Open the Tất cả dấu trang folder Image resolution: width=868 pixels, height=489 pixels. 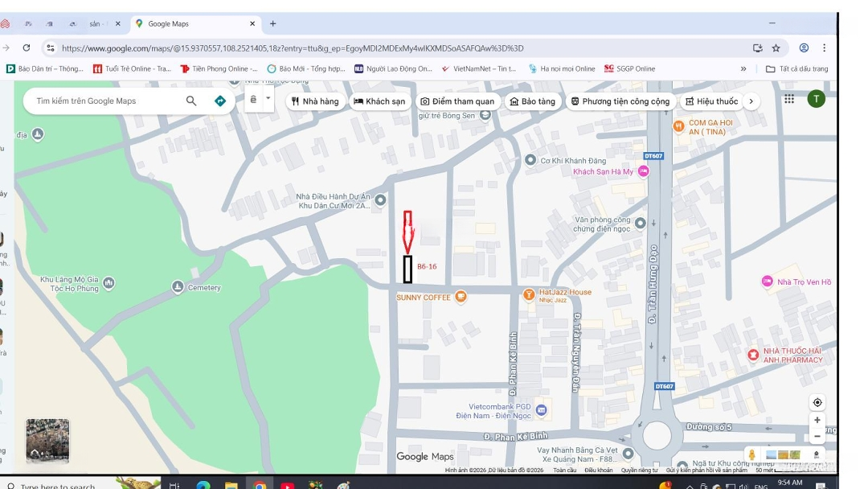tap(796, 69)
